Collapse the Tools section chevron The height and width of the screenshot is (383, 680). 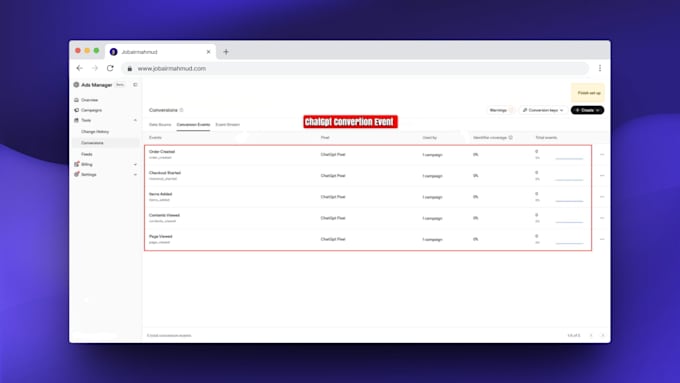coord(135,120)
